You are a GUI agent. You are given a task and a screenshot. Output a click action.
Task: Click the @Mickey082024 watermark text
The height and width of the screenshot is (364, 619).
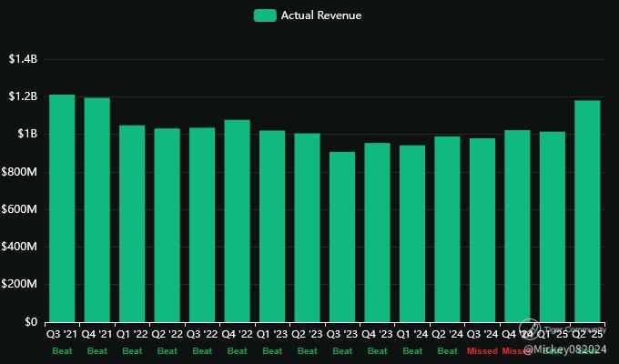coord(569,349)
